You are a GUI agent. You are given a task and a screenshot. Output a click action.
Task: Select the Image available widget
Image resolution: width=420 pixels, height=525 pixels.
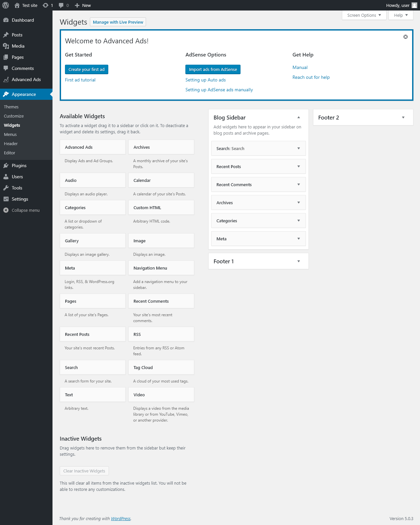pos(161,241)
